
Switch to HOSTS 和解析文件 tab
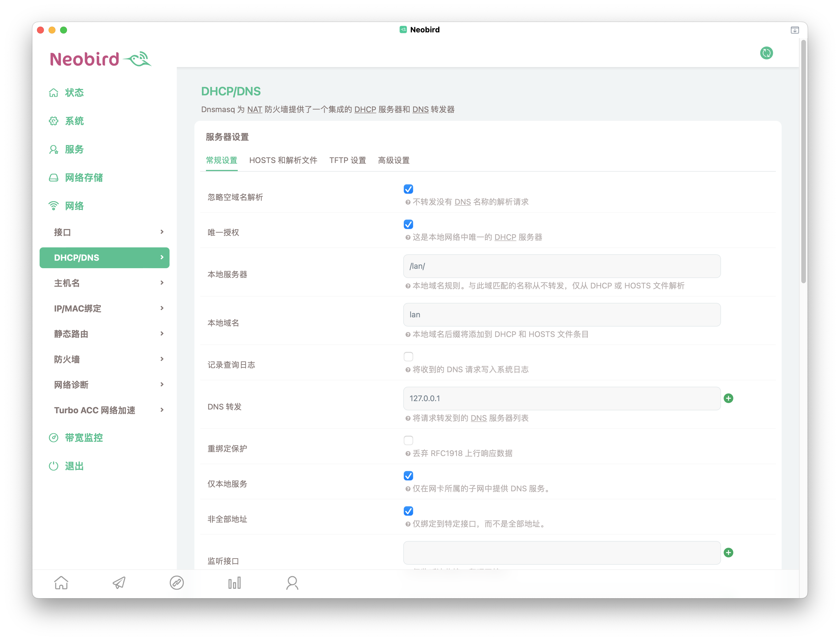point(283,160)
